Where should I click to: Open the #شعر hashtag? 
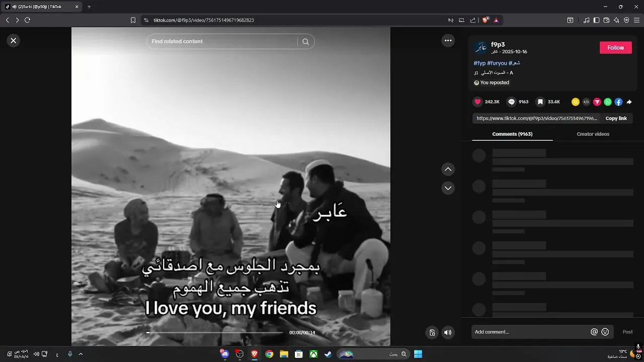click(514, 63)
